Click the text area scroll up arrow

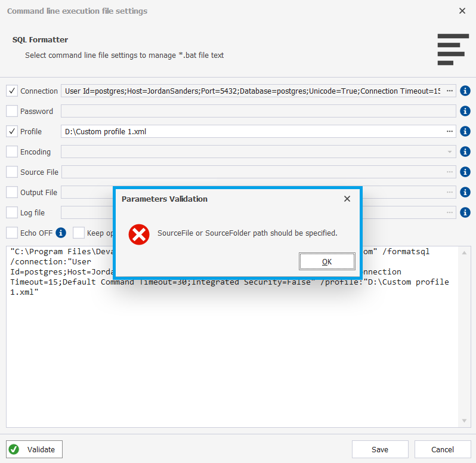464,252
